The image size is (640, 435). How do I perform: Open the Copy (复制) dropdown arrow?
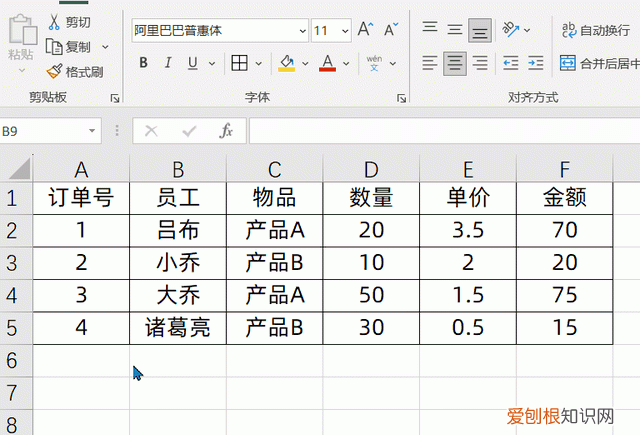105,47
